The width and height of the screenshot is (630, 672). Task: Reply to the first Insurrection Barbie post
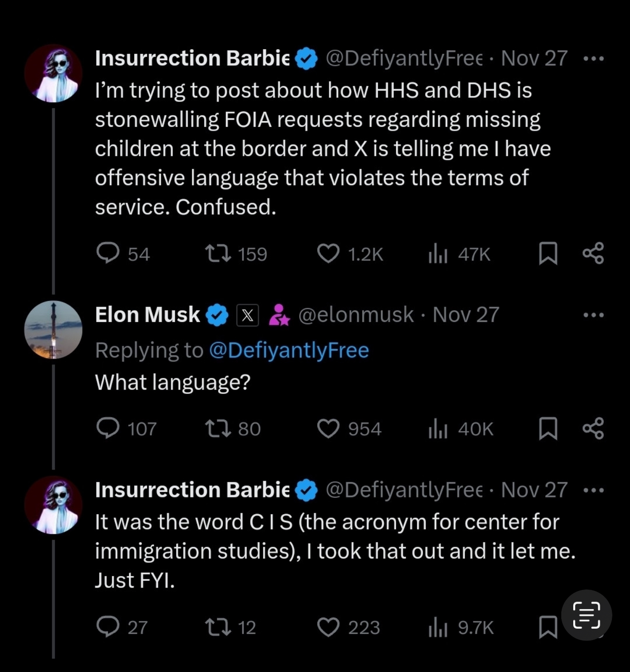point(108,253)
